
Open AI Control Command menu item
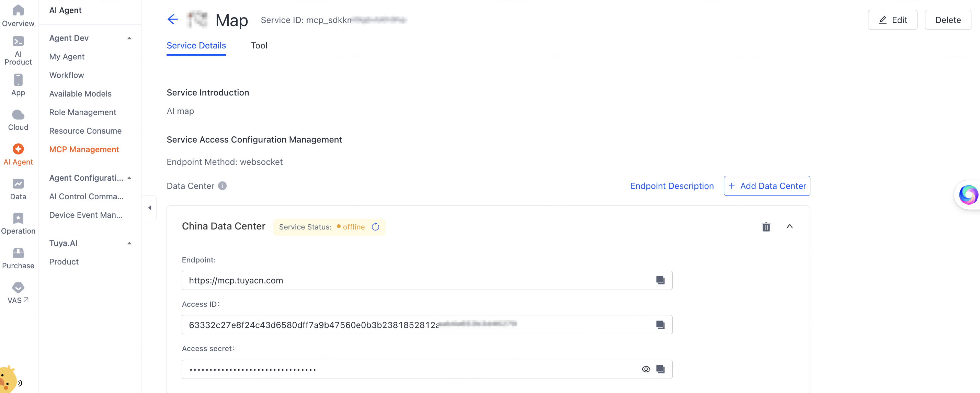click(x=86, y=197)
